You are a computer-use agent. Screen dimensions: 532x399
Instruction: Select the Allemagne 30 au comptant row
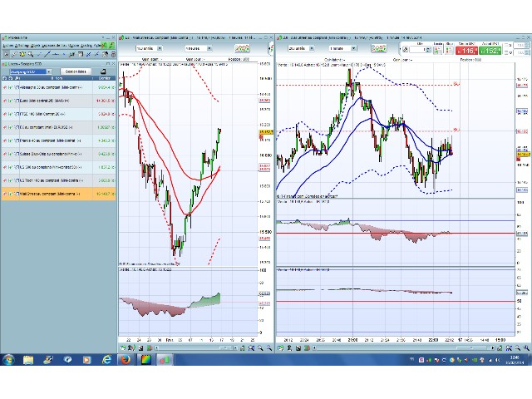[x=58, y=87]
